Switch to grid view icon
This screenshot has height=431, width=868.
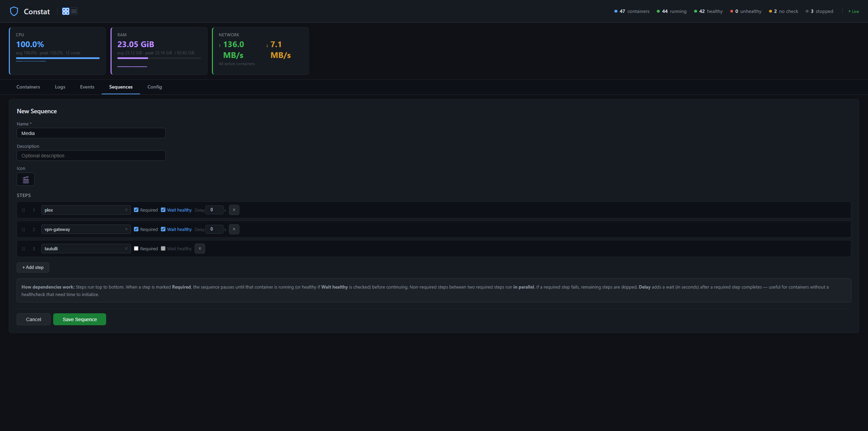tap(66, 12)
